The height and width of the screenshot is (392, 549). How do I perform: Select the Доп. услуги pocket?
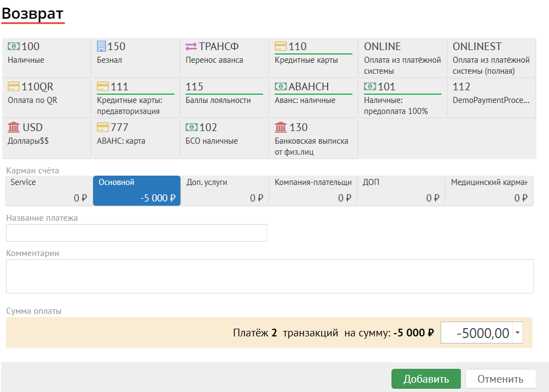point(225,190)
